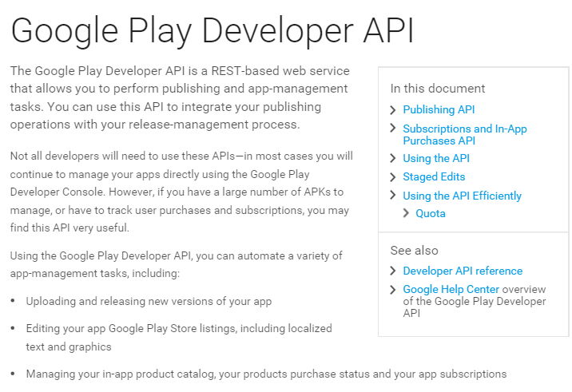This screenshot has width=572, height=392.
Task: Click the 'In this document' heading
Action: click(x=438, y=89)
